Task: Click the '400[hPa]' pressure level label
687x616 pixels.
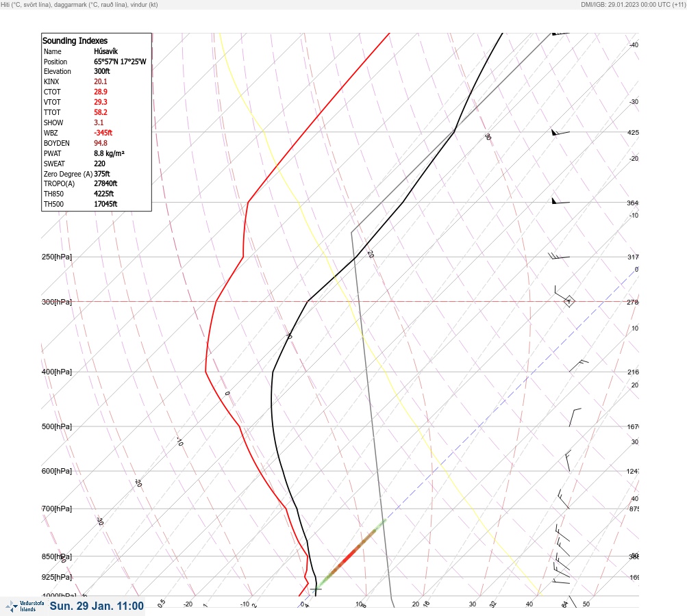Action: (x=57, y=372)
